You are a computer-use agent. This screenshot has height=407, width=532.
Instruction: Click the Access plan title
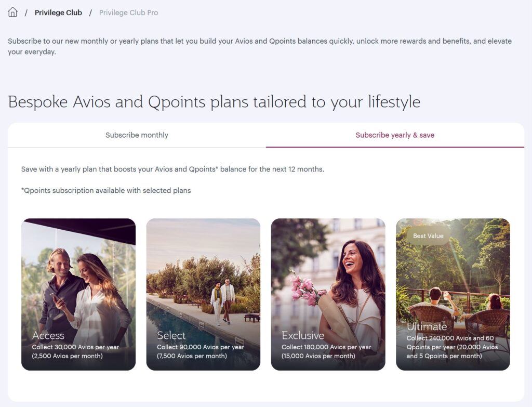point(48,335)
